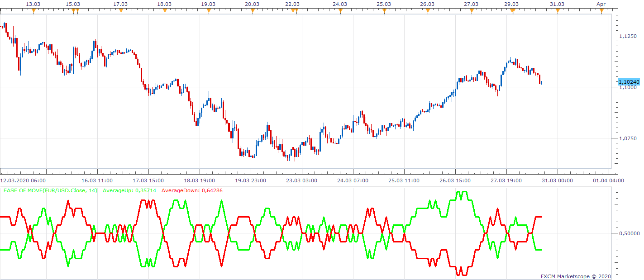Click the EASE OF MOVE indicator label

tap(50, 190)
